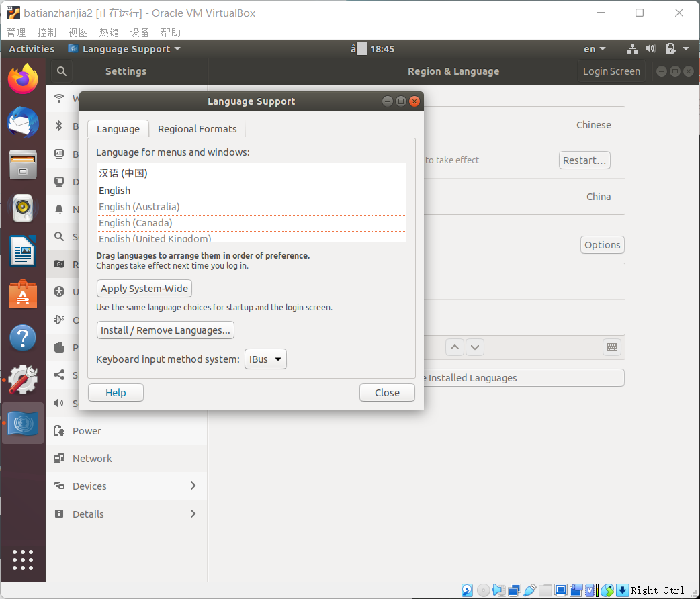Click the volume icon in top bar
The image size is (700, 599).
click(x=651, y=48)
